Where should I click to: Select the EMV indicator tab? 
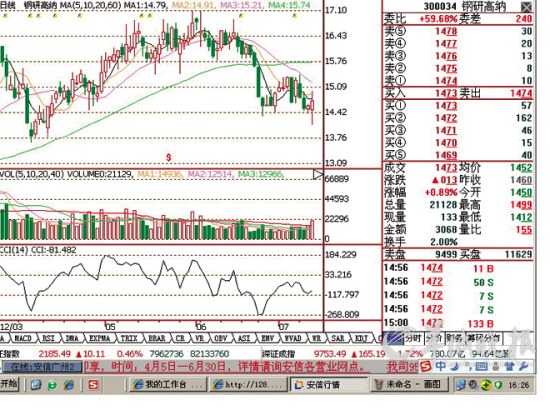click(268, 338)
